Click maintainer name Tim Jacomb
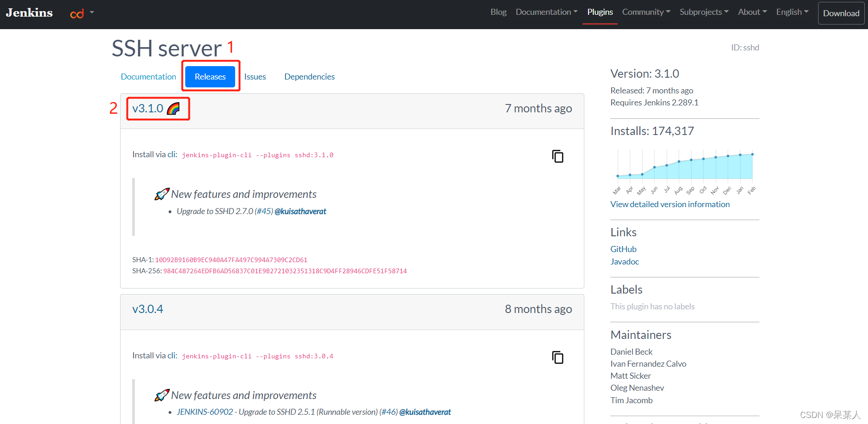Image resolution: width=868 pixels, height=424 pixels. [x=631, y=400]
